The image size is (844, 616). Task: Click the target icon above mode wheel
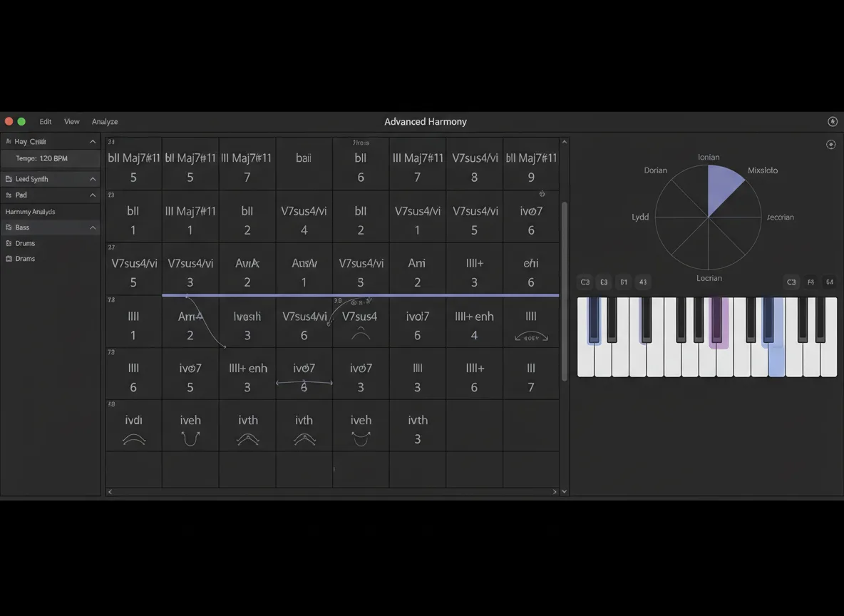click(x=830, y=144)
